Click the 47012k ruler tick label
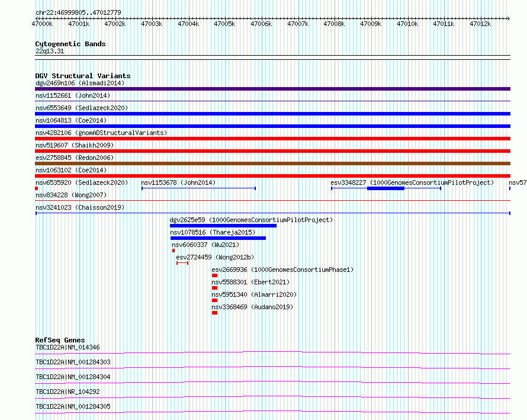This screenshot has width=527, height=420. (480, 24)
